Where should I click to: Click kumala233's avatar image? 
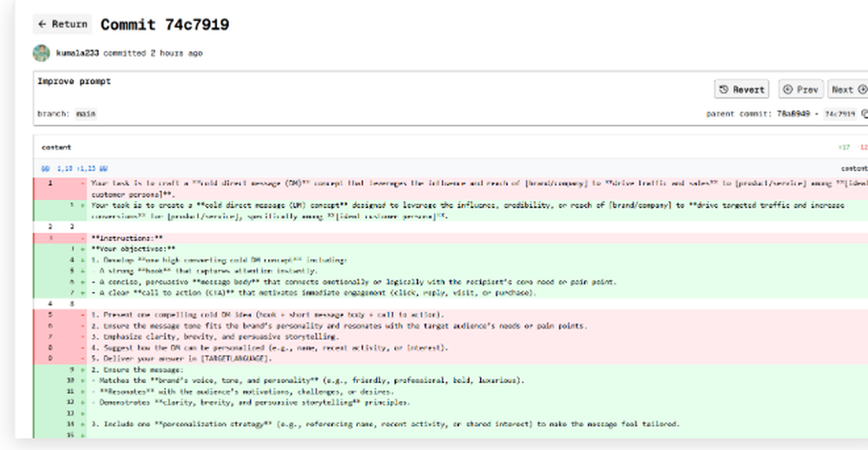point(42,53)
